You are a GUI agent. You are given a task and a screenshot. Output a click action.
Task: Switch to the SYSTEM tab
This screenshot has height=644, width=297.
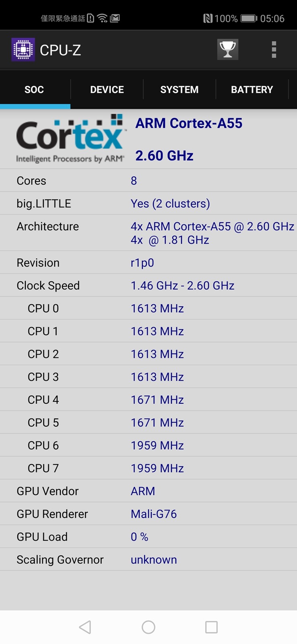point(179,90)
